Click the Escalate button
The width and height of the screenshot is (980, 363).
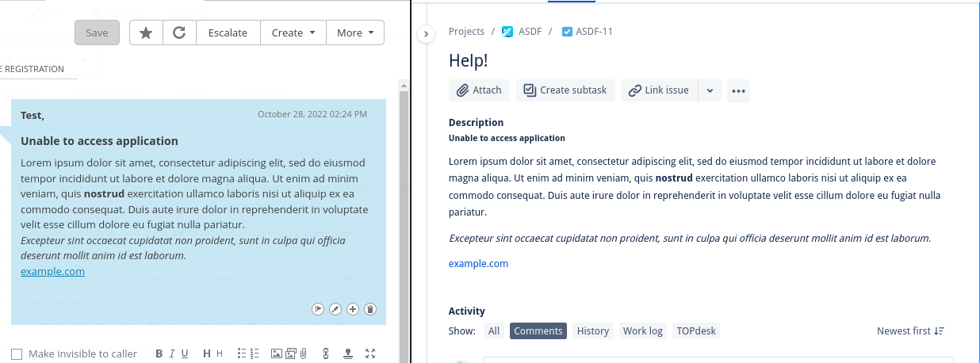click(228, 32)
